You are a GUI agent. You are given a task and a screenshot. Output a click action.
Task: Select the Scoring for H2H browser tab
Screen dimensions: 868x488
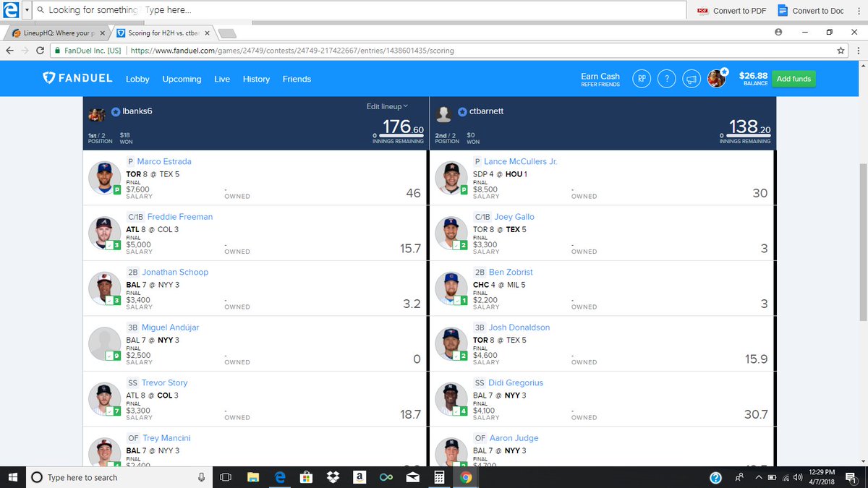coord(163,33)
